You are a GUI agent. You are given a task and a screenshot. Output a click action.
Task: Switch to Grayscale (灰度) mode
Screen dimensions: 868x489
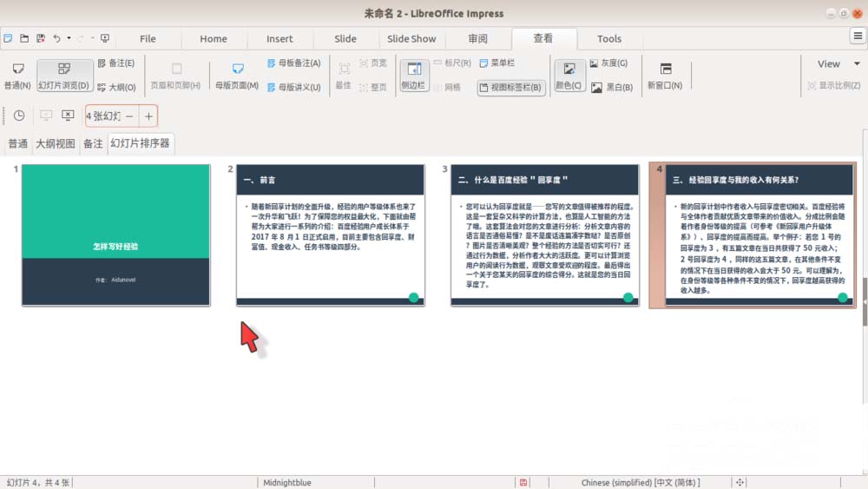(608, 63)
